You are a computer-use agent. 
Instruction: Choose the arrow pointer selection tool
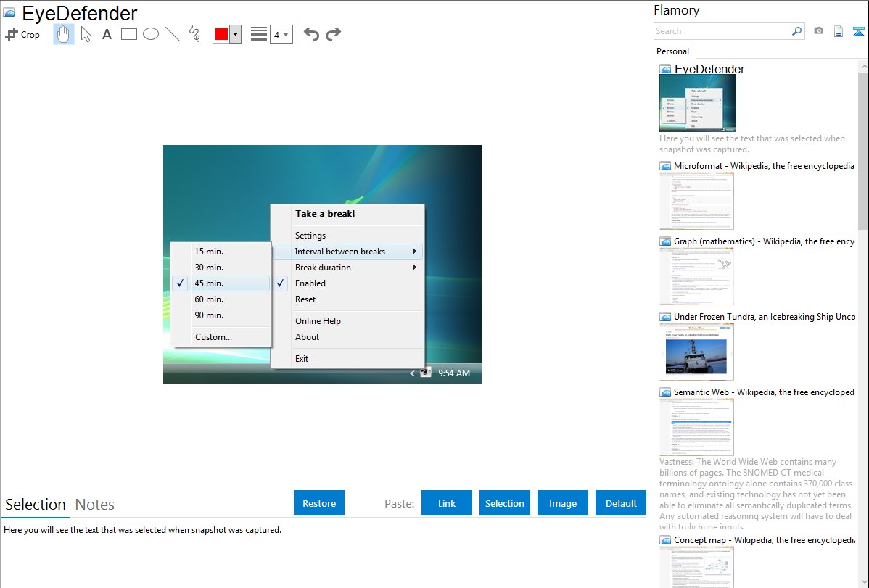(x=86, y=34)
